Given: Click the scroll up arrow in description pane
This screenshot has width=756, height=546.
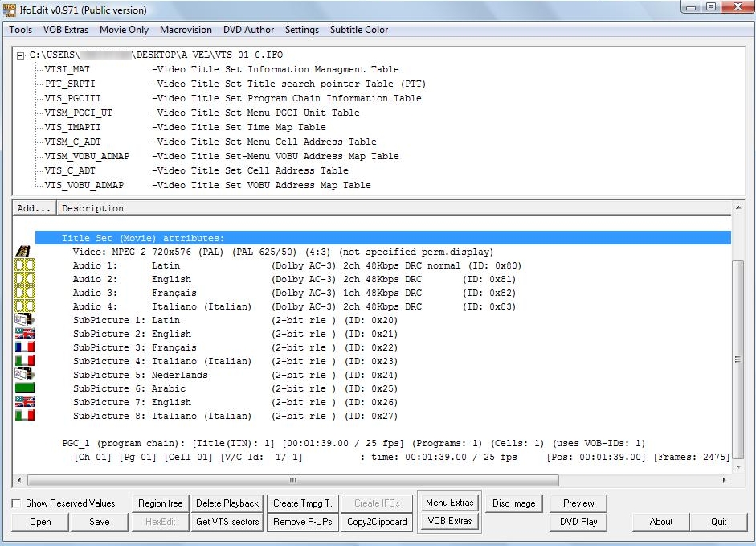Looking at the screenshot, I should coord(738,207).
